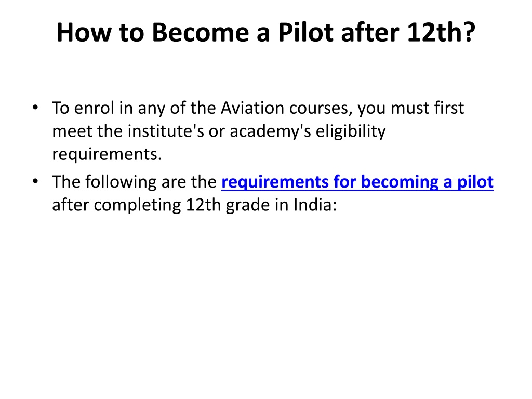The image size is (532, 399).
Task: Select the second bullet point marker
Action: [x=35, y=182]
